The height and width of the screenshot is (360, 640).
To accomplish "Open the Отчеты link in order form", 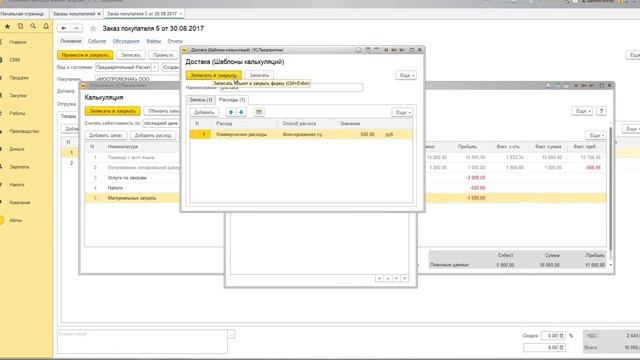I will [175, 41].
